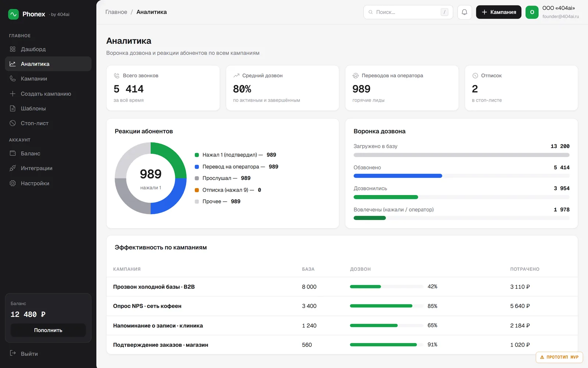Click the Обзвонено blue progress bar
This screenshot has width=588, height=368.
tap(398, 176)
